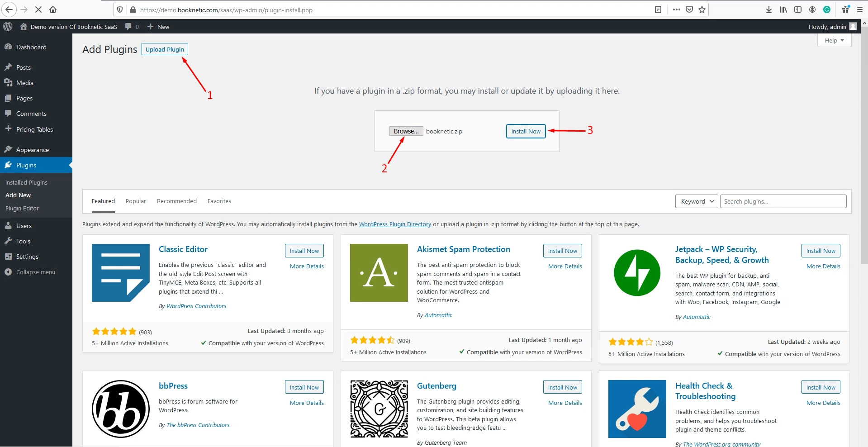Open Appearance from the paintbrush icon
Viewport: 868px width, 447px height.
click(x=9, y=149)
